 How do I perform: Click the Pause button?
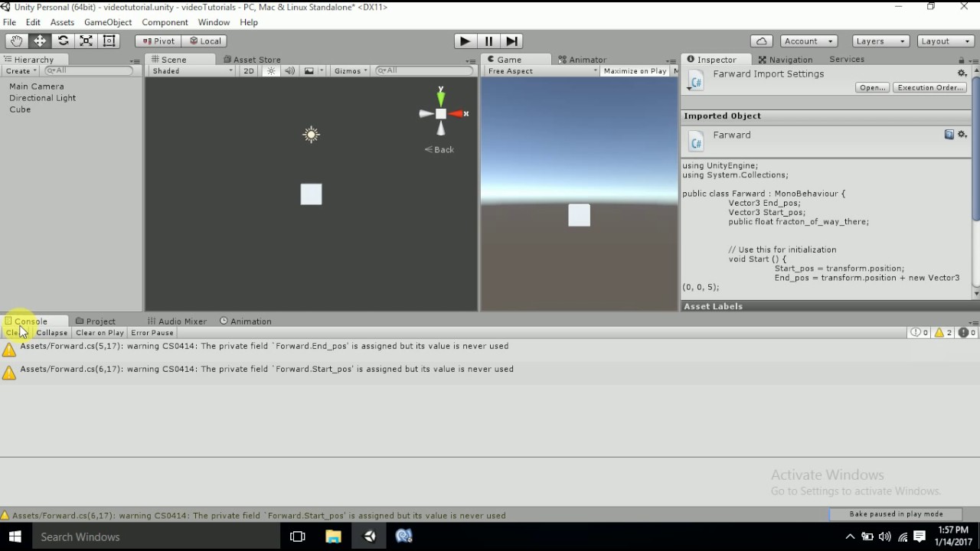coord(488,41)
